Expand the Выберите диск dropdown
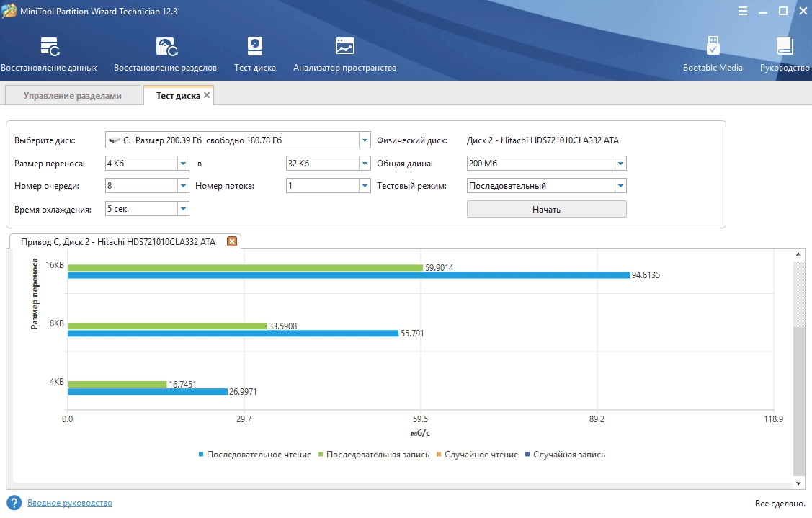This screenshot has height=518, width=812. click(365, 140)
